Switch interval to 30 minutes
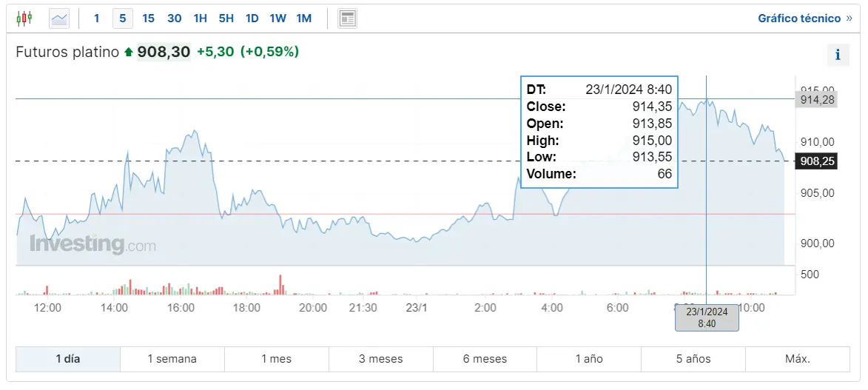The image size is (868, 390). (x=175, y=19)
